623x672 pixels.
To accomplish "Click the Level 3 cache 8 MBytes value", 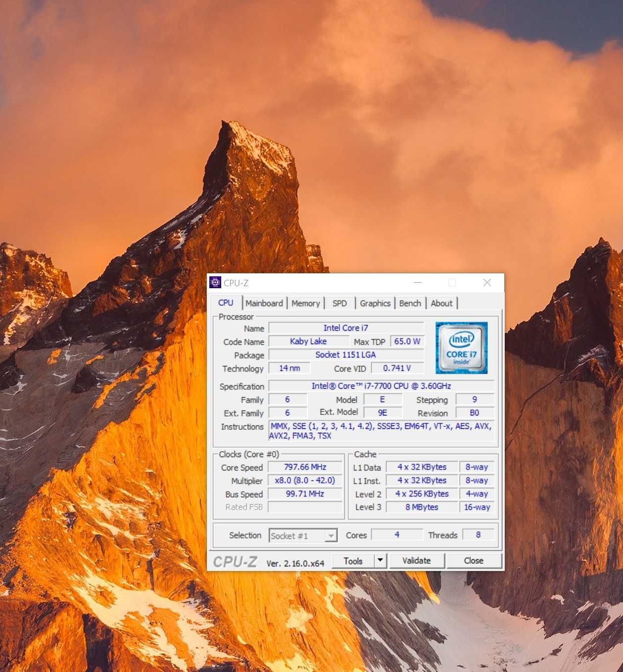I will [422, 507].
